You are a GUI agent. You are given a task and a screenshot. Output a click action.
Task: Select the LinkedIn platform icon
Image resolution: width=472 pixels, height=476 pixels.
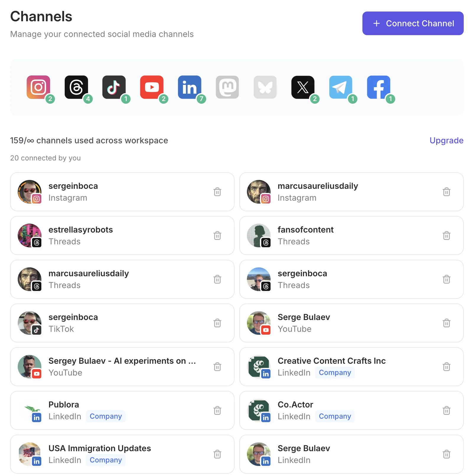190,87
